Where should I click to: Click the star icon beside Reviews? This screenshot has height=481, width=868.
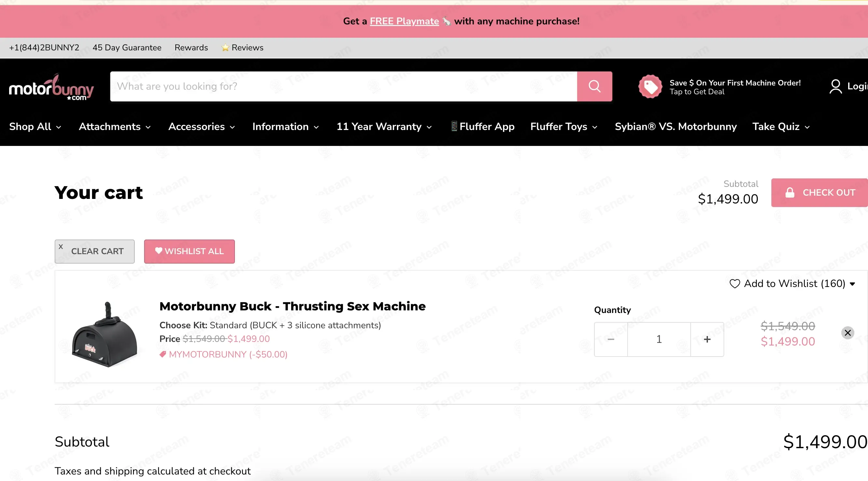pyautogui.click(x=225, y=48)
